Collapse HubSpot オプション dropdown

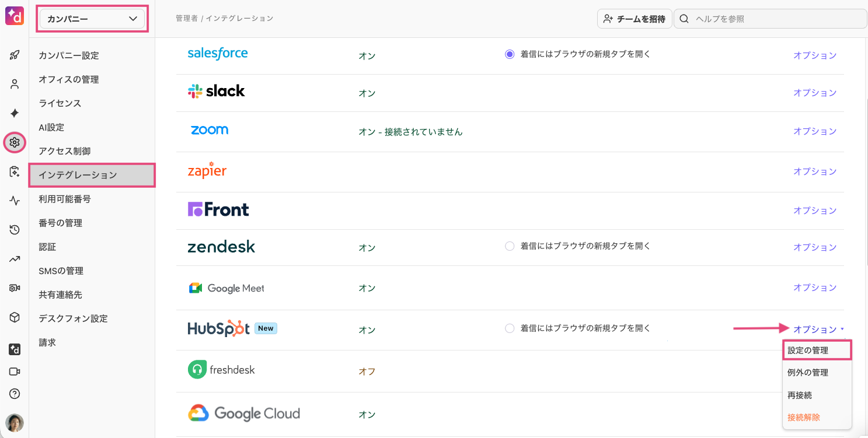click(x=818, y=330)
